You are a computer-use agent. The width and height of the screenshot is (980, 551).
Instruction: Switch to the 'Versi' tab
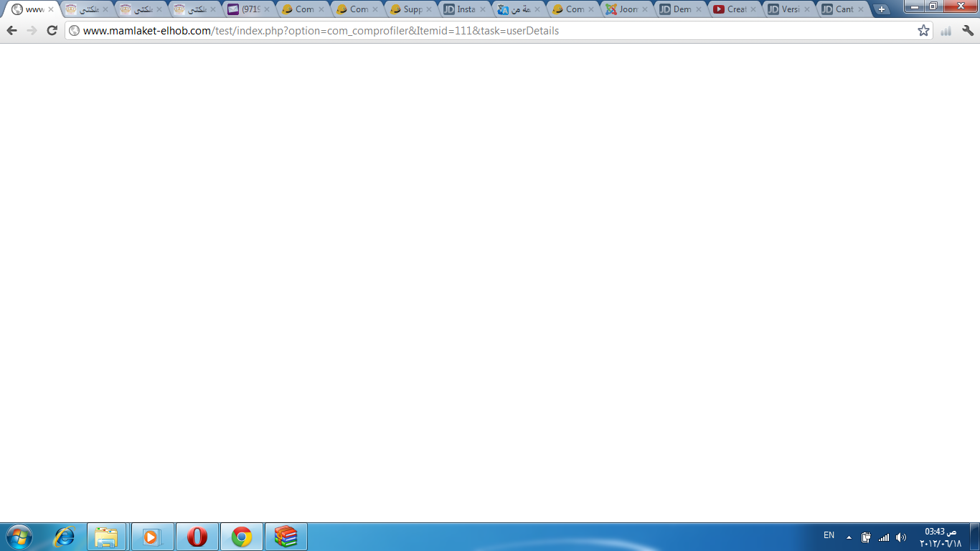(x=790, y=9)
